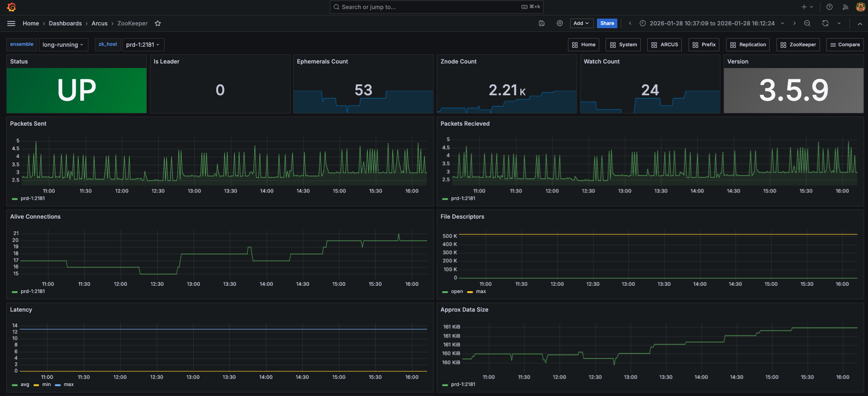This screenshot has width=868, height=396.
Task: Open the Replication dashboard link
Action: (748, 45)
